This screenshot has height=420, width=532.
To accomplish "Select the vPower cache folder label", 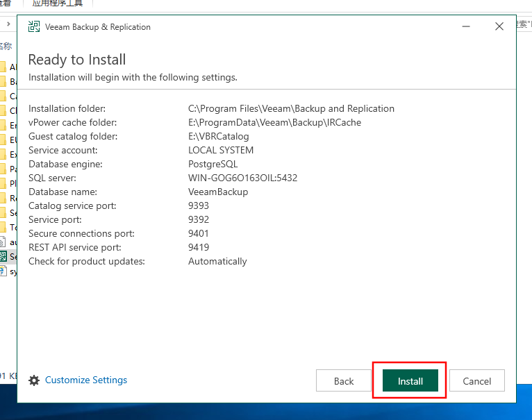I will 73,122.
